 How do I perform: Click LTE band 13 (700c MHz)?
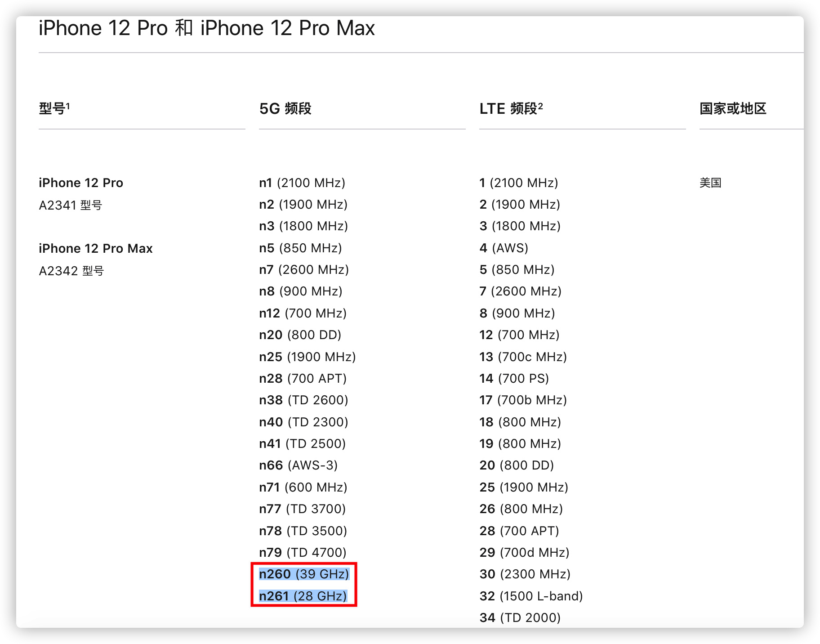click(523, 357)
